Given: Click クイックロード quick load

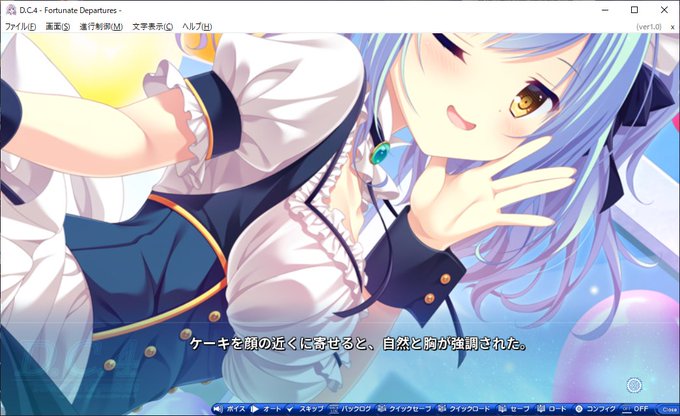Looking at the screenshot, I should pos(464,409).
